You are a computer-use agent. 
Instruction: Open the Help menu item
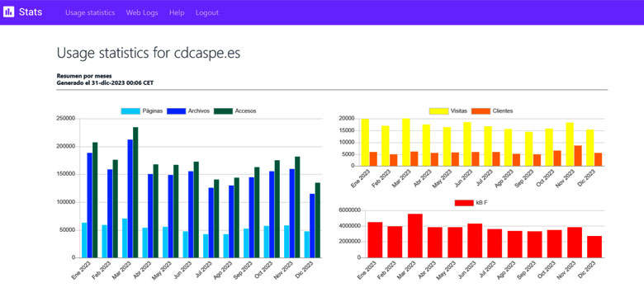[x=177, y=12]
